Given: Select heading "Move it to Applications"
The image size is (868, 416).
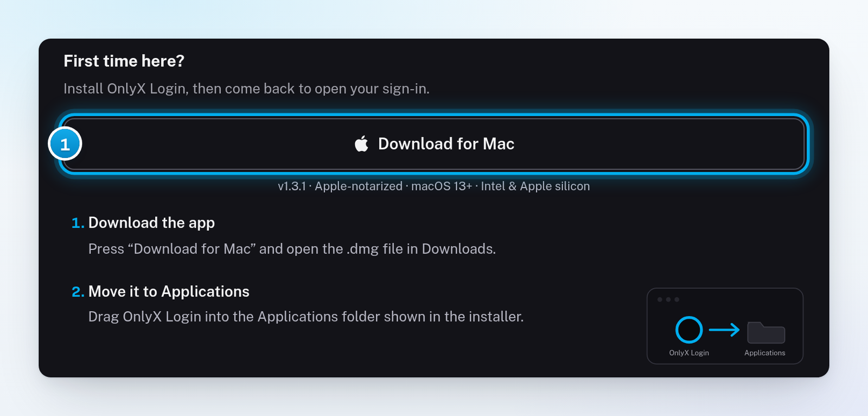Looking at the screenshot, I should coord(169,292).
